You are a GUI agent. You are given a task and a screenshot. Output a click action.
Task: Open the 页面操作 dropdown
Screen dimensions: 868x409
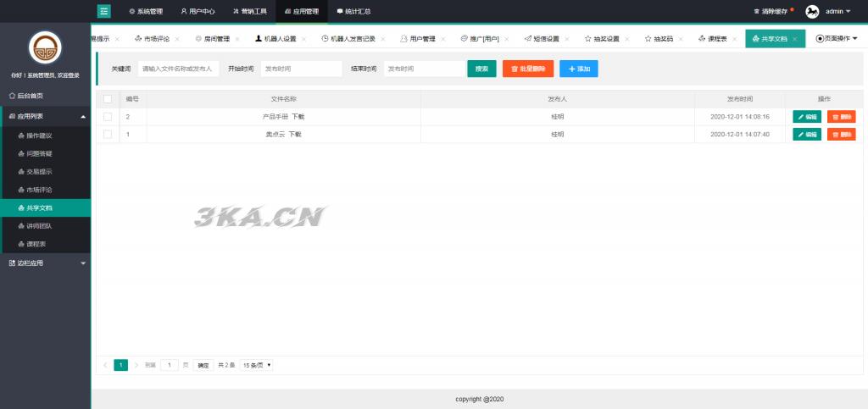point(837,39)
